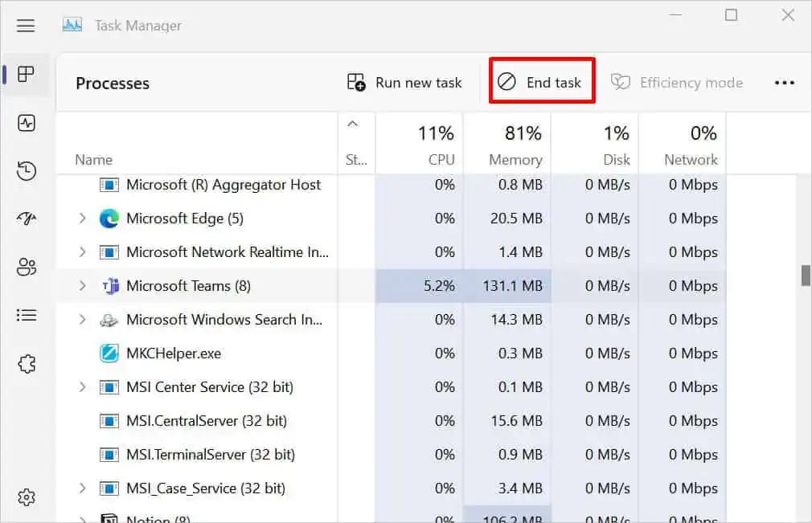Select the MKCHelper.exe row name
Image resolution: width=812 pixels, height=523 pixels.
pyautogui.click(x=174, y=353)
